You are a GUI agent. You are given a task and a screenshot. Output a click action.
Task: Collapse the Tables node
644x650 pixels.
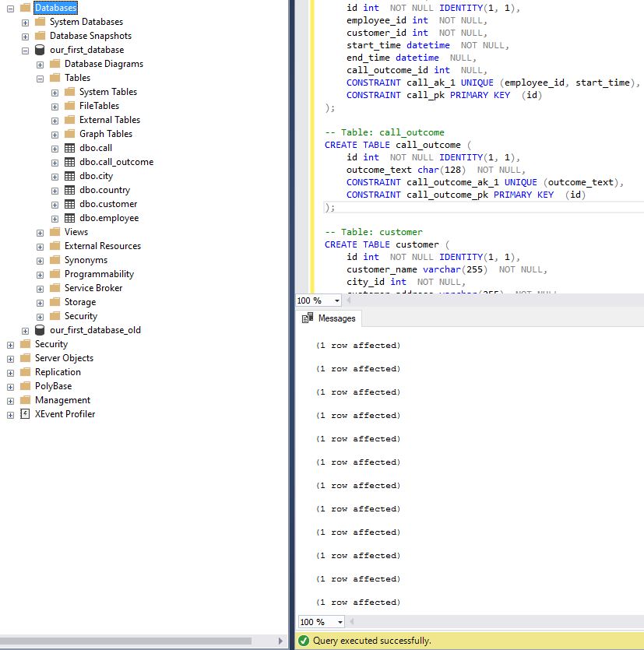40,78
